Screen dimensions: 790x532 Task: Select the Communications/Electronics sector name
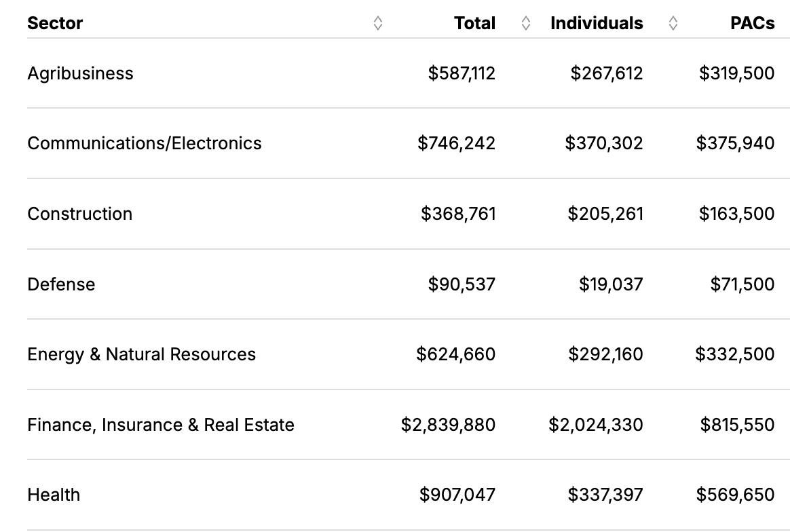click(144, 143)
